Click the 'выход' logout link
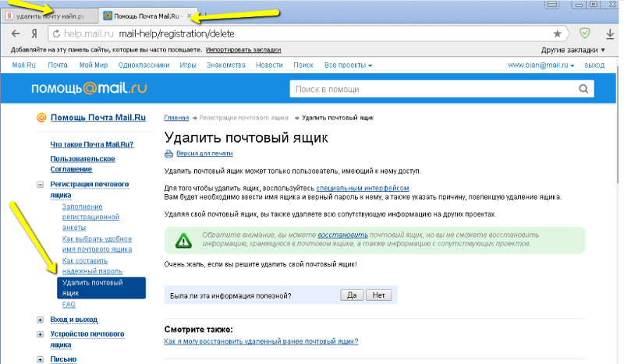Screen dimensions: 624x364 coord(594,65)
